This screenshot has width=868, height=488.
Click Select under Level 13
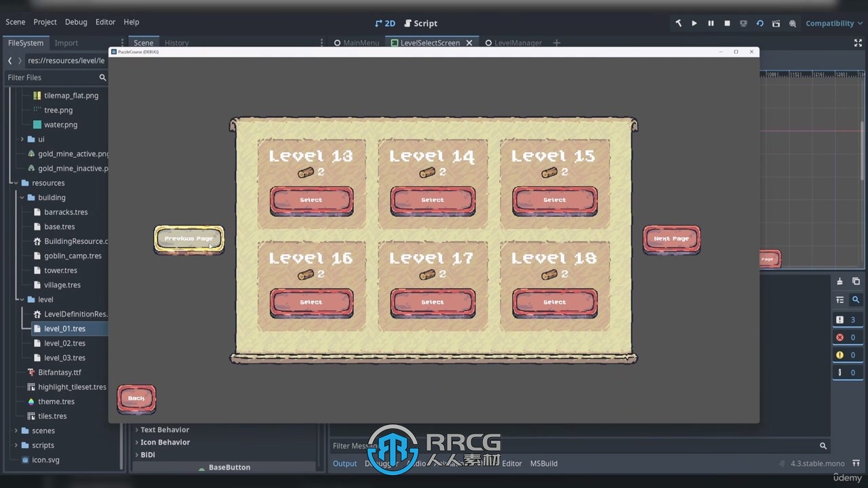click(311, 201)
